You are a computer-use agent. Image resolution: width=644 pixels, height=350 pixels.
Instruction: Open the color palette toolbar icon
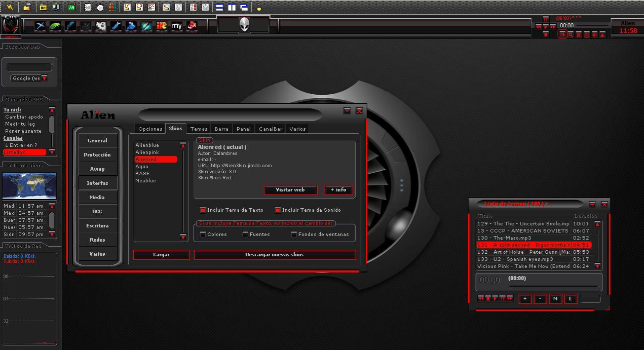112,8
